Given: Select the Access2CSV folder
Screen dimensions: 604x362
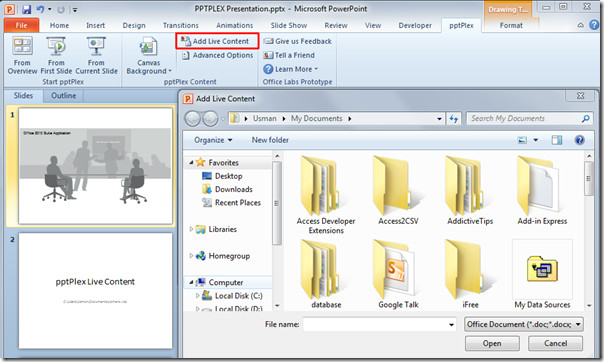Looking at the screenshot, I should click(398, 191).
